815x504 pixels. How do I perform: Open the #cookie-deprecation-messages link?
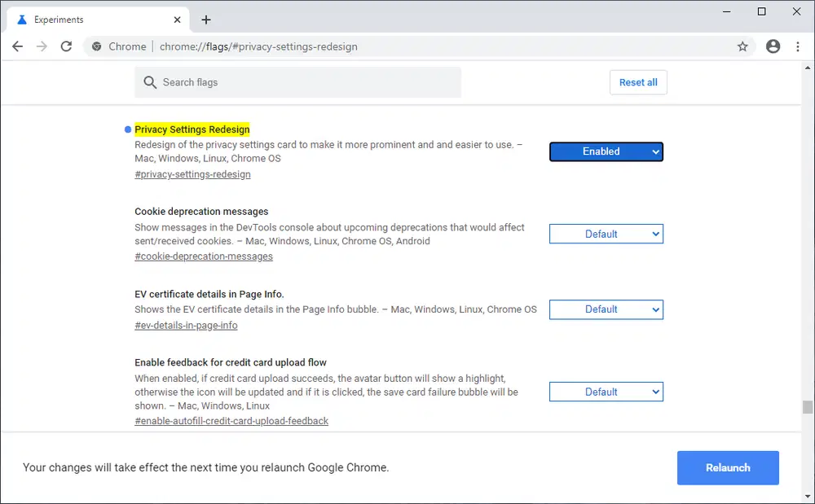pos(203,256)
